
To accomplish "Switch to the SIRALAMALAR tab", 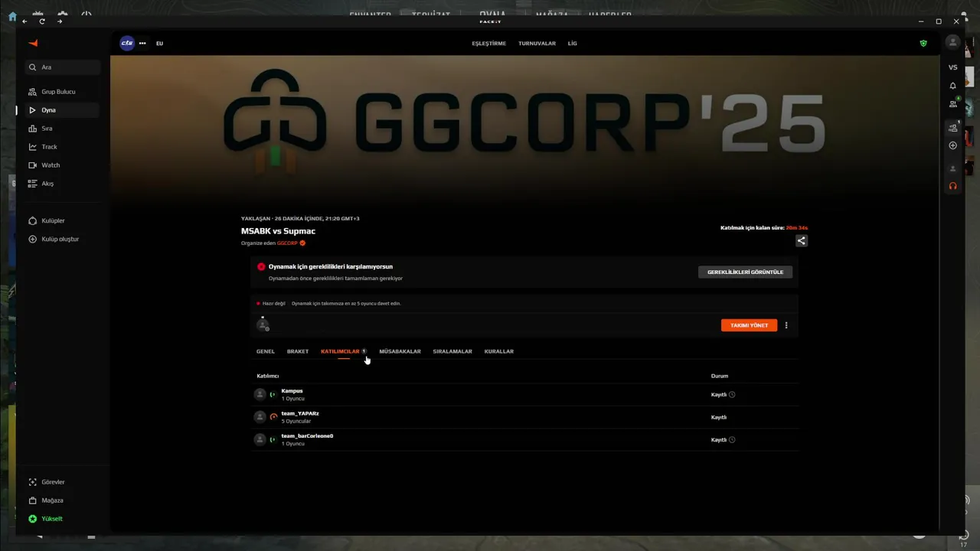I will tap(452, 351).
